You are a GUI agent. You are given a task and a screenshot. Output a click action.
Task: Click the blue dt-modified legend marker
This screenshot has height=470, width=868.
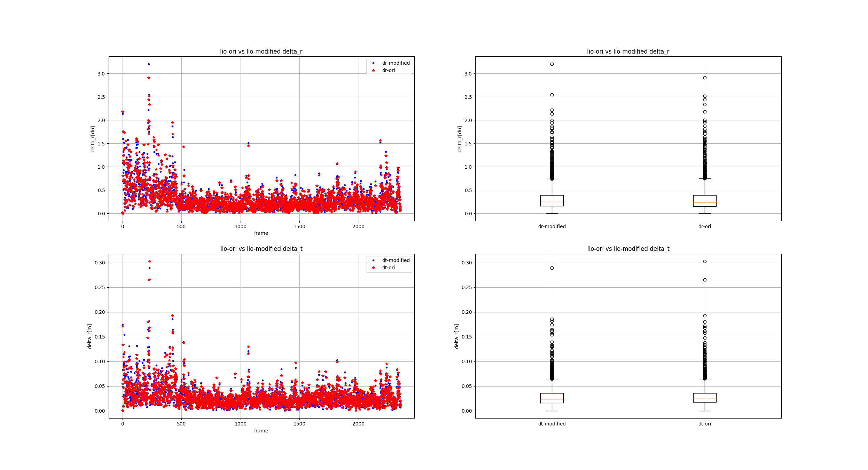click(373, 260)
